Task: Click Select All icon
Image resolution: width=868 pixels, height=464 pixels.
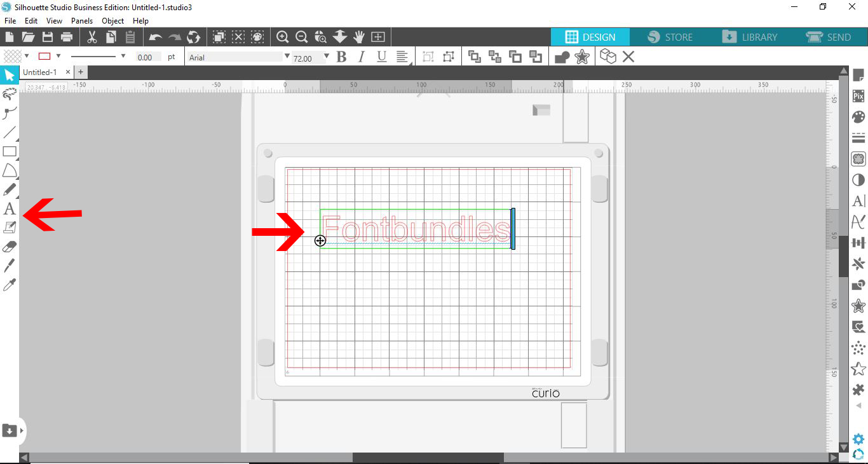Action: pyautogui.click(x=219, y=37)
